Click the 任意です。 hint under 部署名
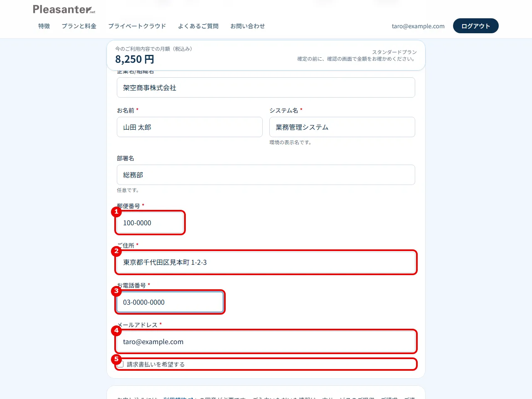The image size is (532, 399). point(128,190)
